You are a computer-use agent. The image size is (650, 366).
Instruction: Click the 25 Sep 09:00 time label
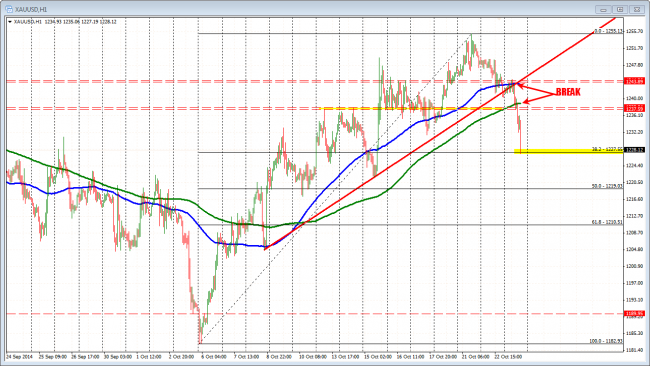53,356
